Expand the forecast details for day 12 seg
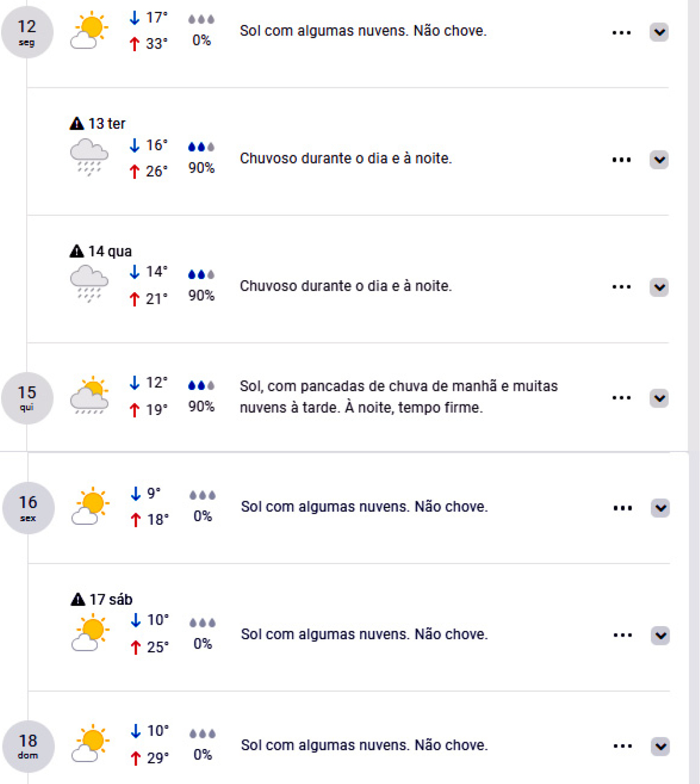 click(x=659, y=32)
